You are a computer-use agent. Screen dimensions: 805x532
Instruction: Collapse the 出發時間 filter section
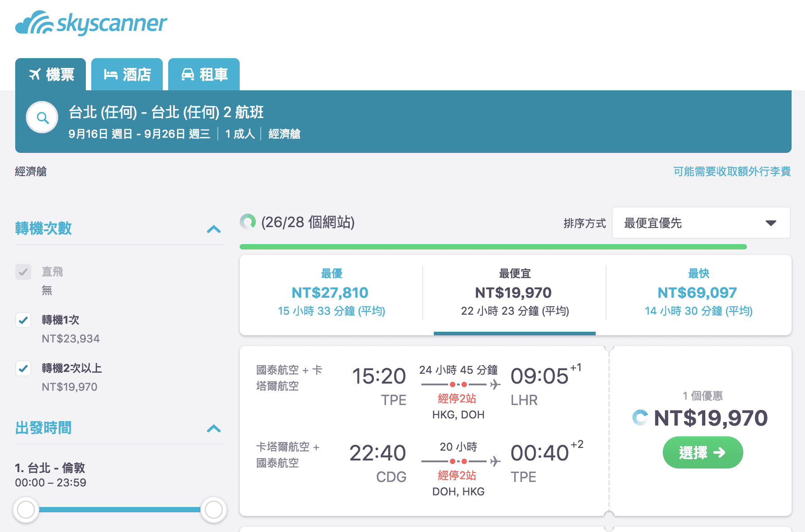[x=214, y=428]
